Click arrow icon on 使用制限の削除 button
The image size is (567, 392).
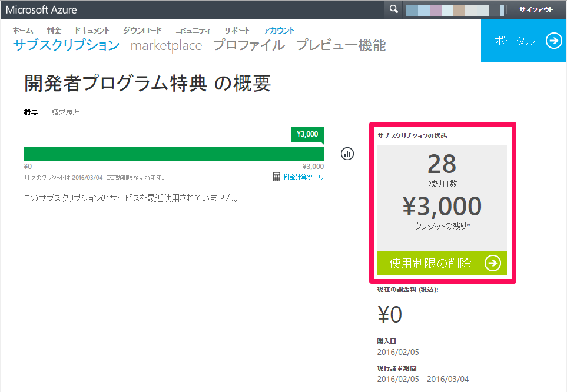(492, 263)
